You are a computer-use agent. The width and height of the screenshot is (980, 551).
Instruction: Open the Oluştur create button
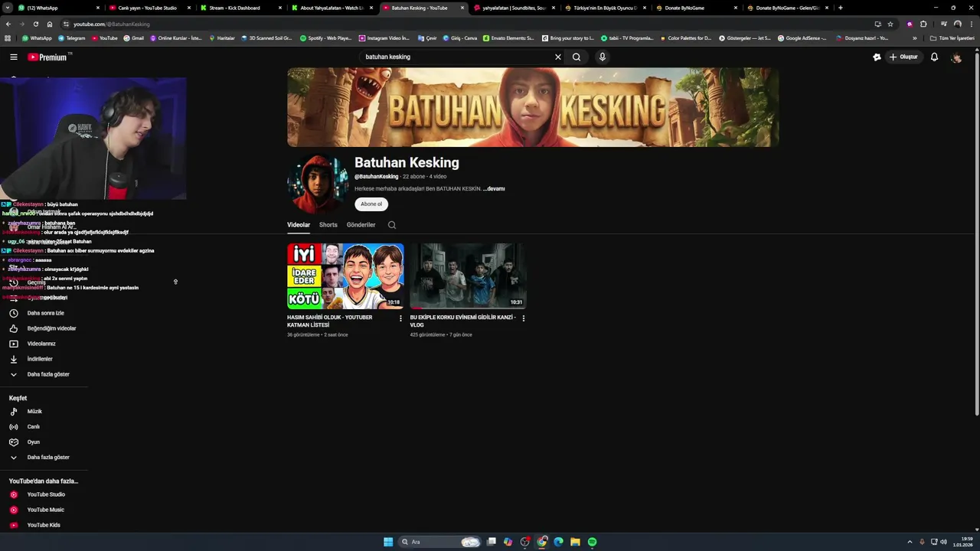pyautogui.click(x=903, y=57)
